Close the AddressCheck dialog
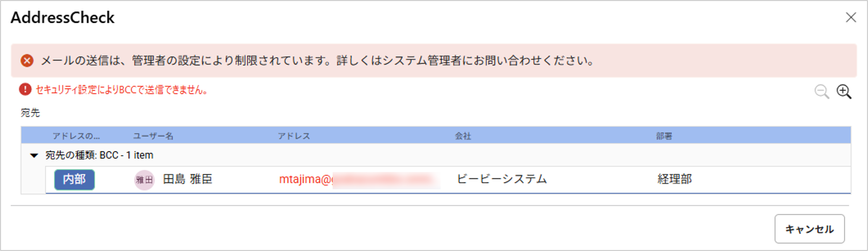 click(x=851, y=18)
